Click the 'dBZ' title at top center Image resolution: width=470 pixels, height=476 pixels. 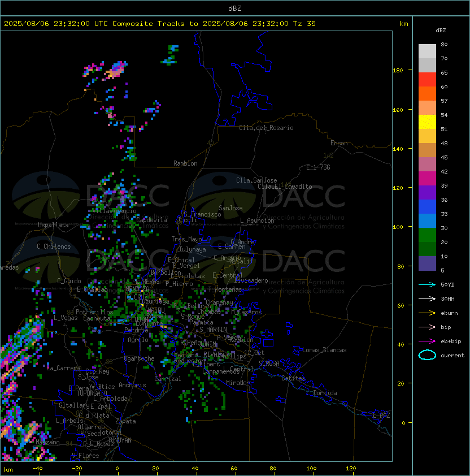[x=235, y=8]
